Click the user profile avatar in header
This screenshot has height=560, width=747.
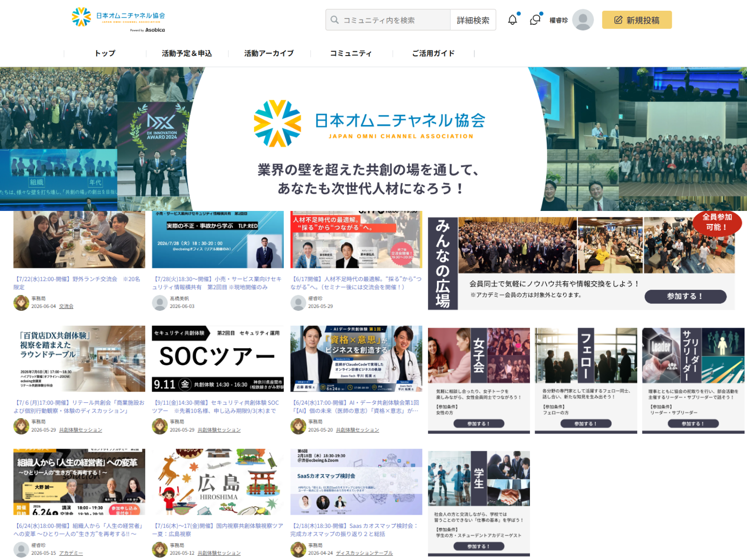[583, 20]
